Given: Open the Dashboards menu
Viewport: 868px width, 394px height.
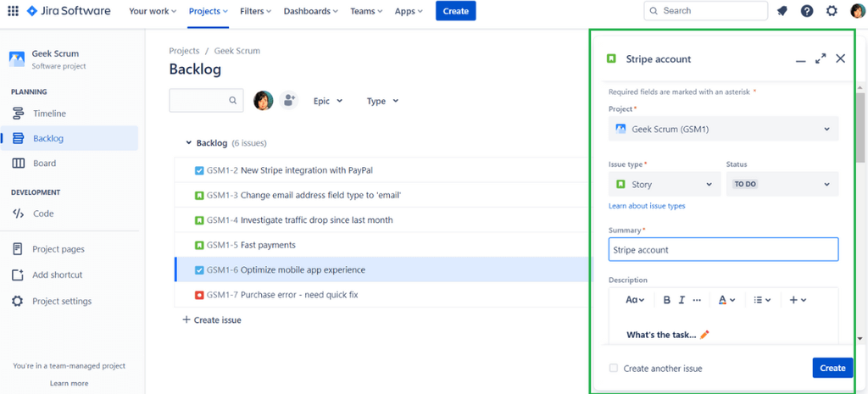Looking at the screenshot, I should [x=310, y=11].
